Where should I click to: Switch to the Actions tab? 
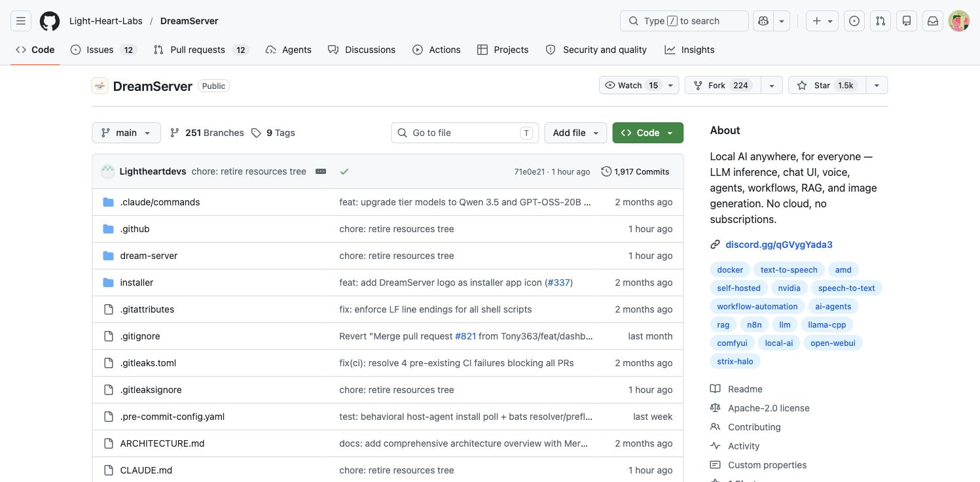[x=437, y=50]
